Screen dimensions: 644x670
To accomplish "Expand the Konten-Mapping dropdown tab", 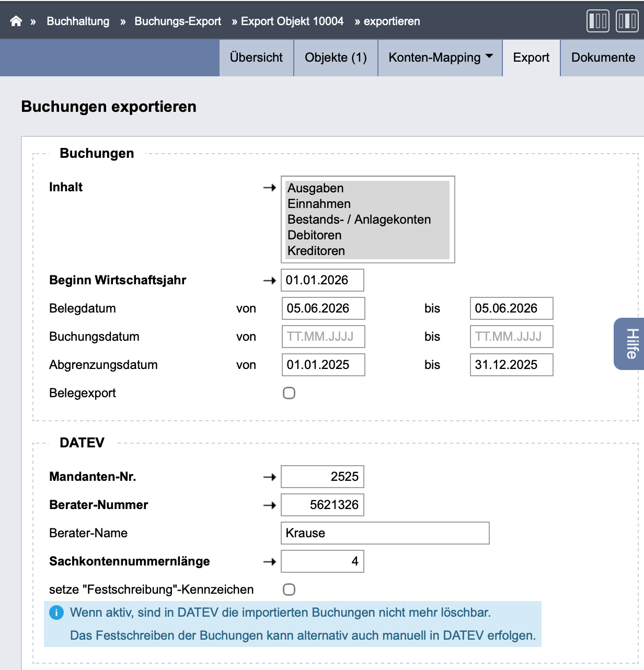I will click(440, 57).
